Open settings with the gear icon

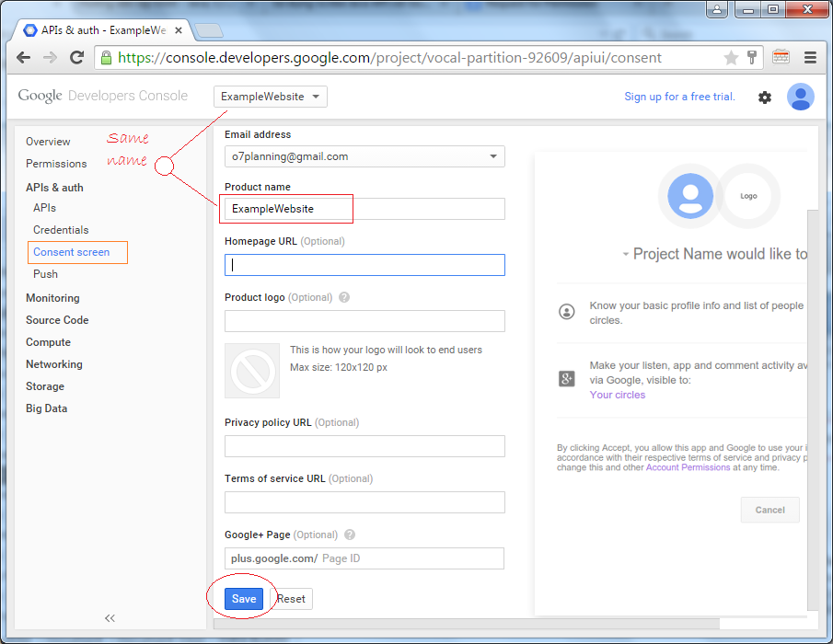pyautogui.click(x=765, y=98)
